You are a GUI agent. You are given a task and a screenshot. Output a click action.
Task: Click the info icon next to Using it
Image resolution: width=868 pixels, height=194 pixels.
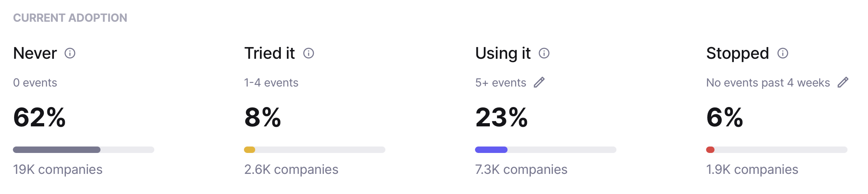pyautogui.click(x=544, y=53)
